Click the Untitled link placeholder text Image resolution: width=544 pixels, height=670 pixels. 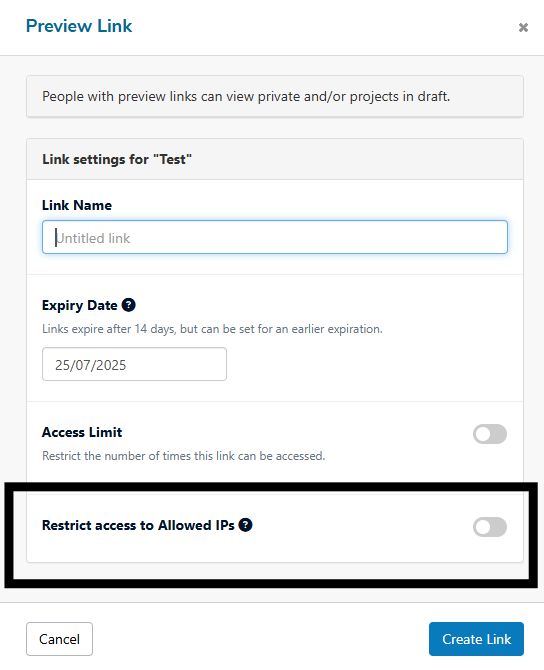93,238
